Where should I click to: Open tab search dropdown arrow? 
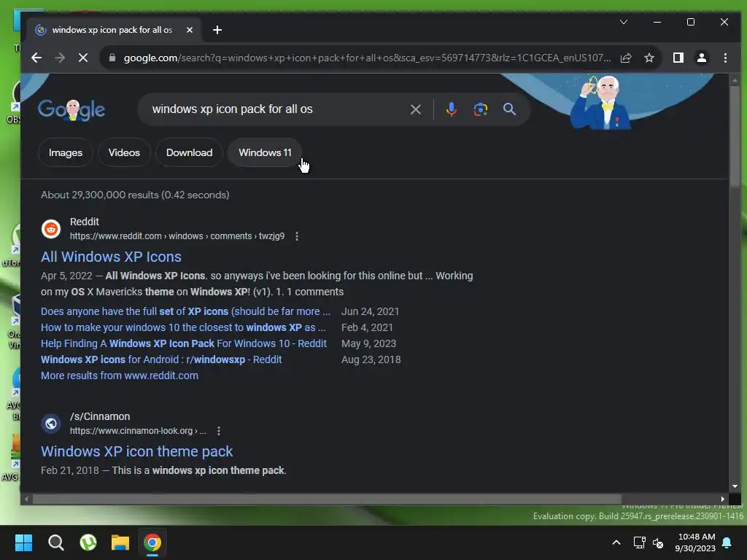coord(624,22)
